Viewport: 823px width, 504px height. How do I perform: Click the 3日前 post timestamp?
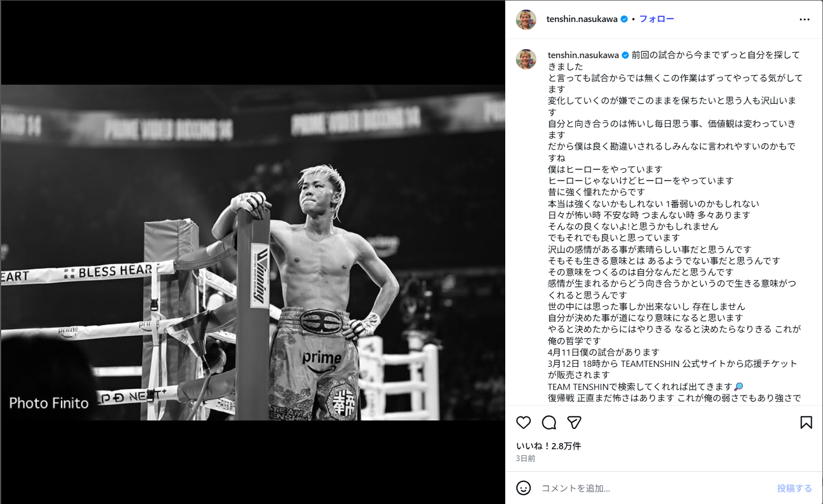[x=526, y=459]
